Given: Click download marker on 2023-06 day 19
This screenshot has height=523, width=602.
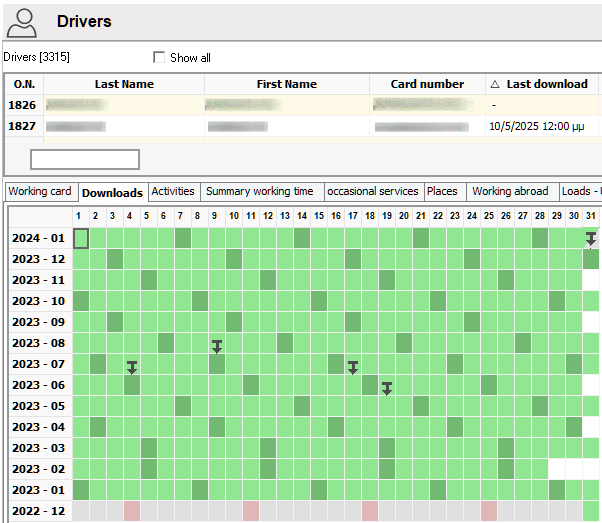Looking at the screenshot, I should click(x=387, y=389).
